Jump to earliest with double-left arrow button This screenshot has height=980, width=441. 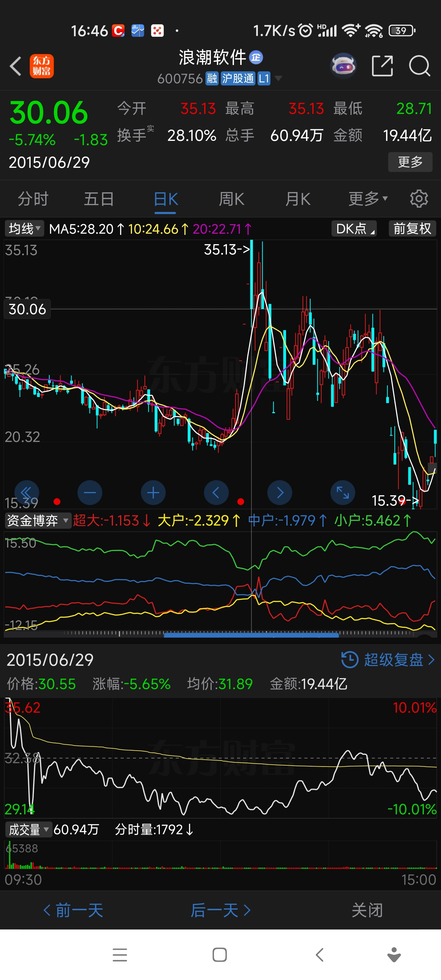27,492
